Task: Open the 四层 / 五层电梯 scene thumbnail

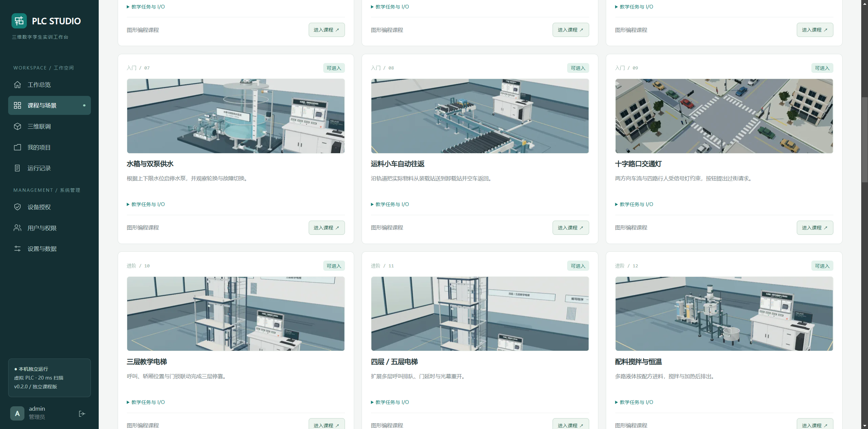Action: tap(480, 314)
